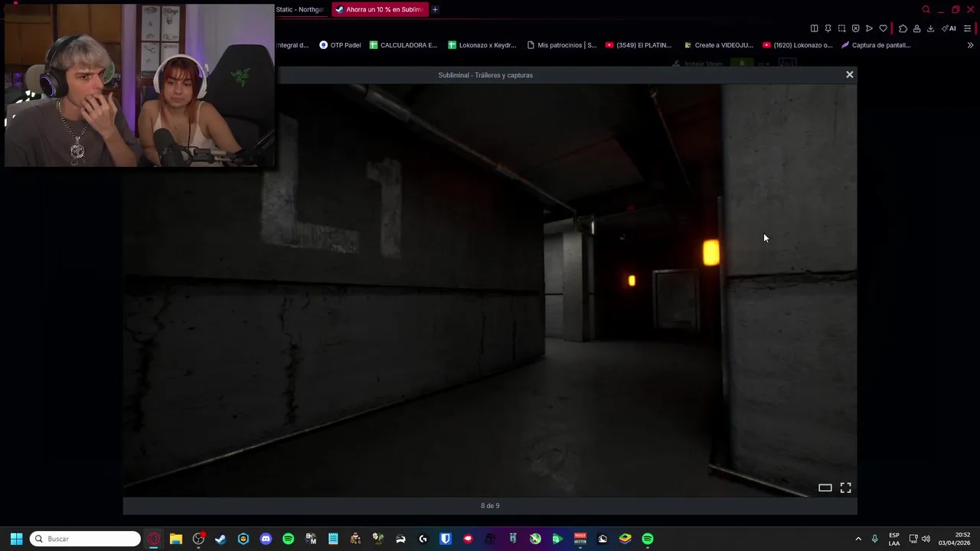980x551 pixels.
Task: Open fullscreen view of the screenshot
Action: pos(845,487)
